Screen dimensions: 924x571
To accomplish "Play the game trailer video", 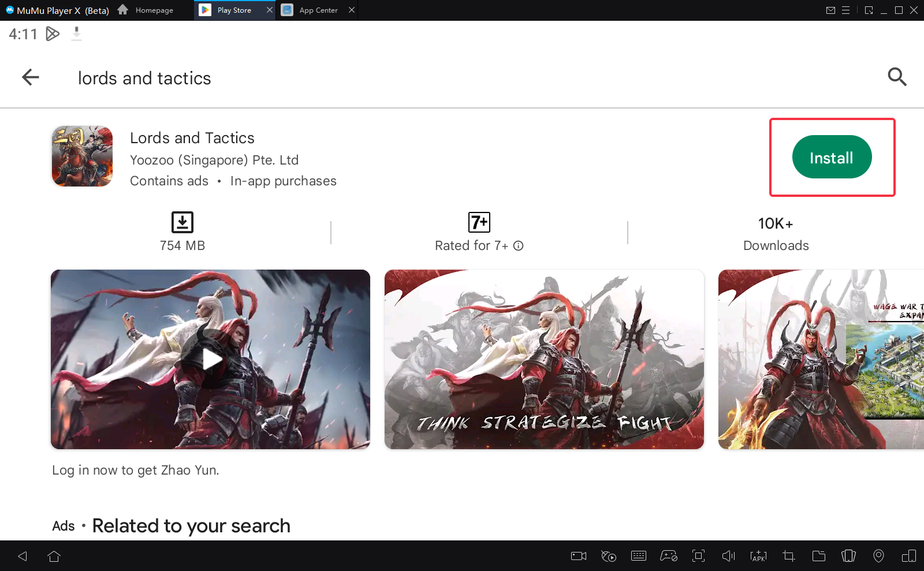I will (x=210, y=359).
